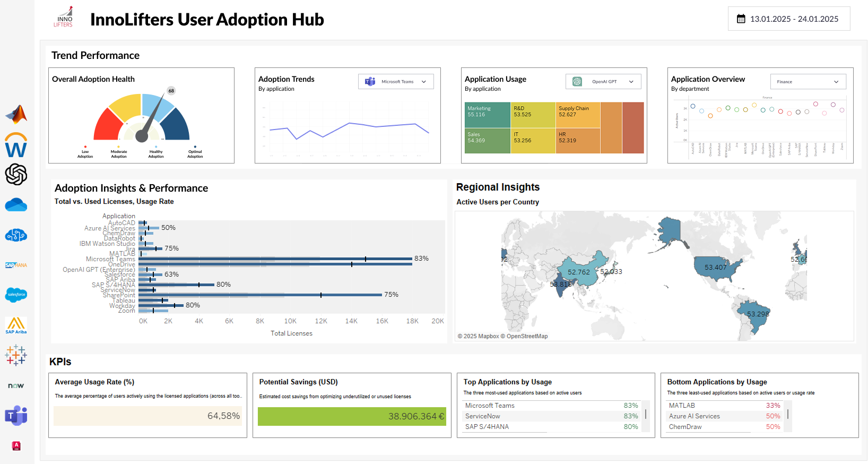Expand the Finance department dropdown
This screenshot has height=464, width=868.
click(808, 82)
